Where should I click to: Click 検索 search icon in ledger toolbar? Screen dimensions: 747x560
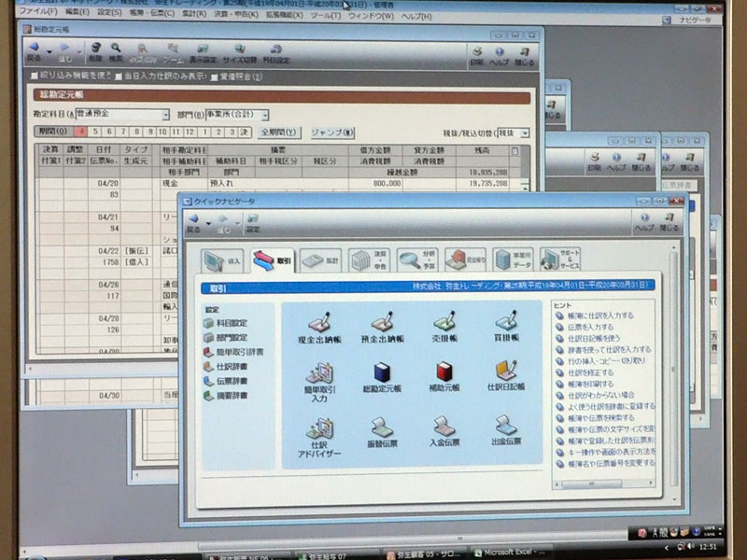point(116,52)
